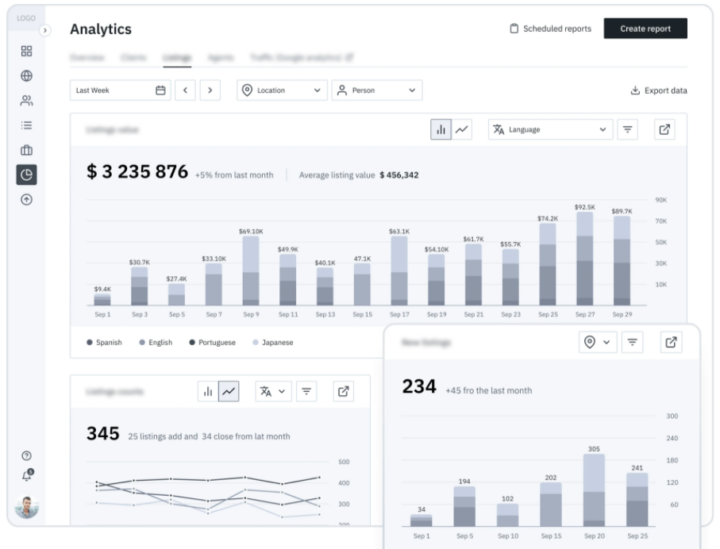Select the fourth blurred tab under Analytics
Viewport: 720px width, 549px height.
(220, 57)
